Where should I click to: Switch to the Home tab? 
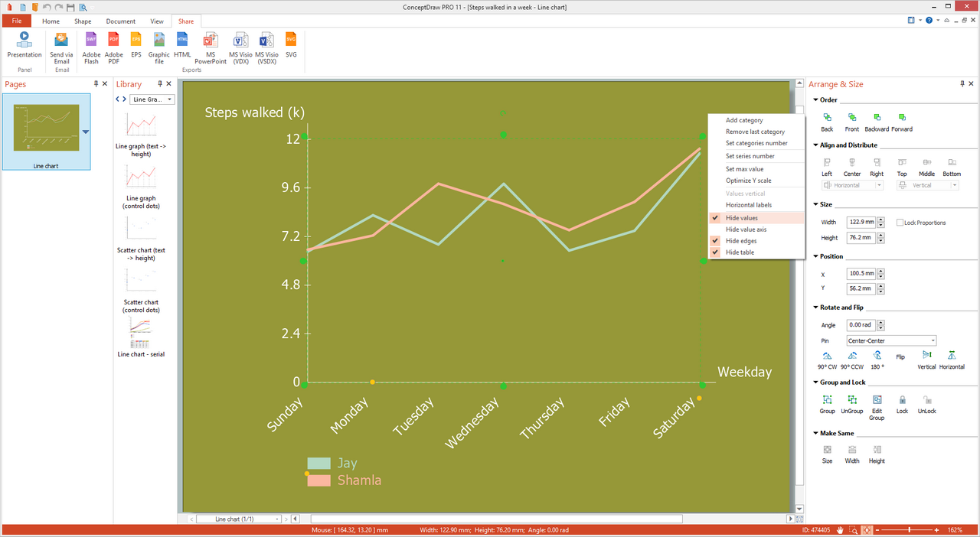pos(51,21)
